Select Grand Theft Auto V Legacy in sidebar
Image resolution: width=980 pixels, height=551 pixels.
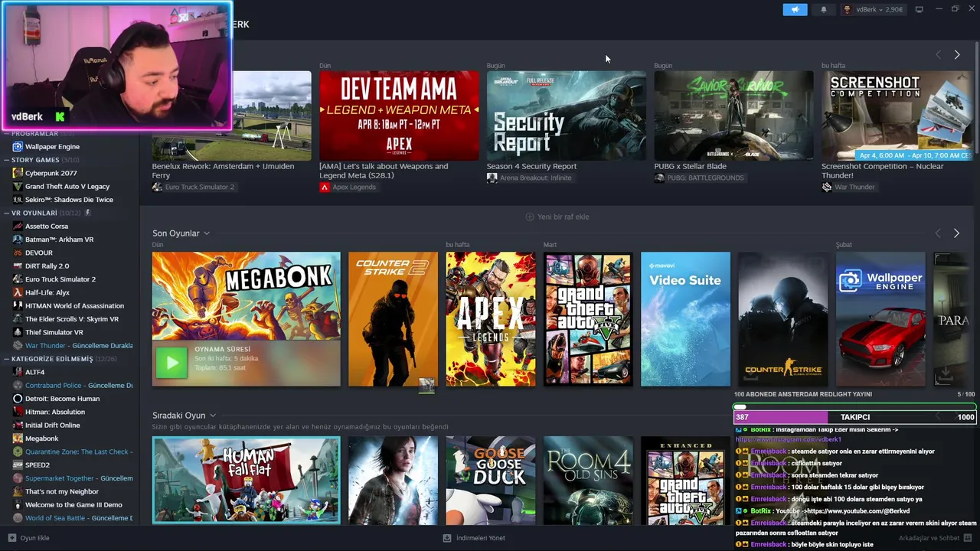[x=67, y=186]
